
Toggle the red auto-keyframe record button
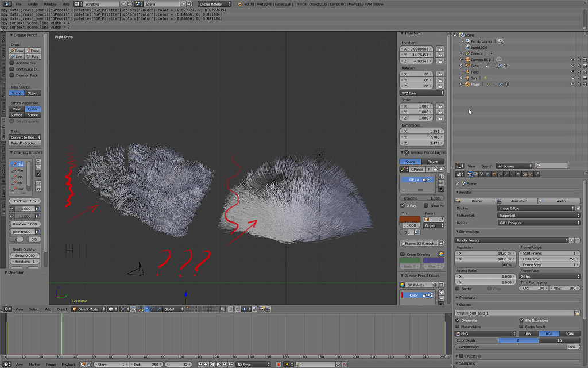(278, 364)
